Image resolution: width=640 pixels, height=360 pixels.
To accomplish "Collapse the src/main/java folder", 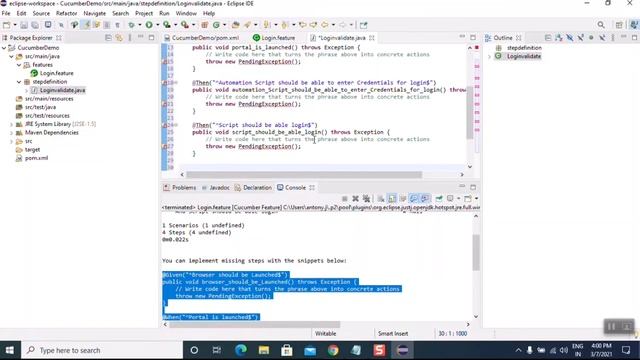I will (x=11, y=56).
